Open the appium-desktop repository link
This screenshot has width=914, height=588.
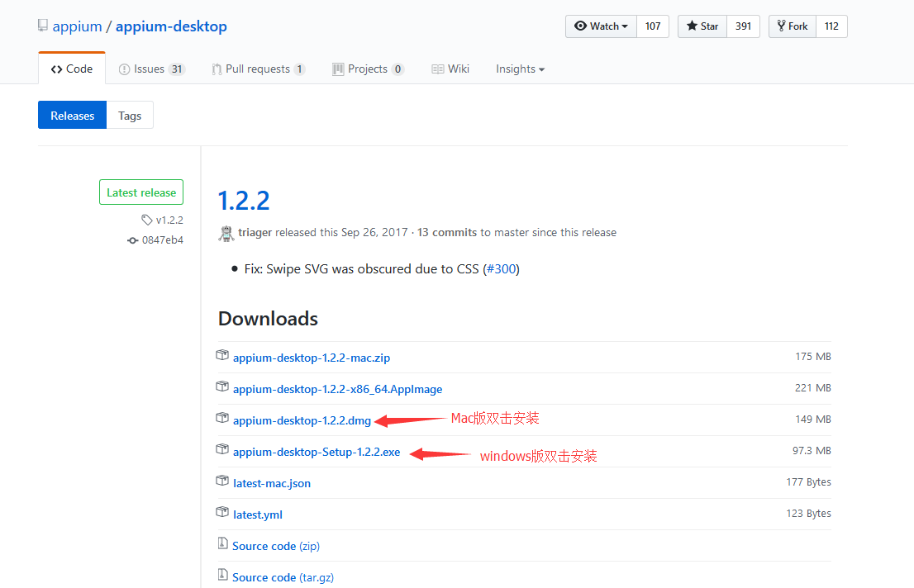tap(171, 26)
